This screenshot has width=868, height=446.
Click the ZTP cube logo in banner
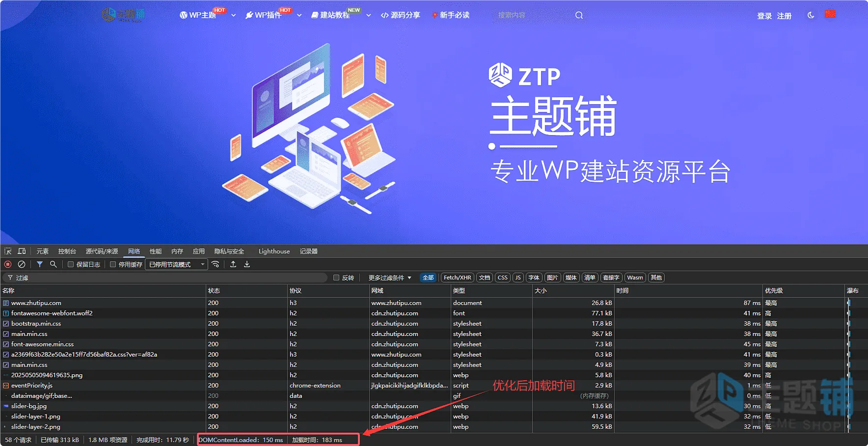pyautogui.click(x=500, y=75)
